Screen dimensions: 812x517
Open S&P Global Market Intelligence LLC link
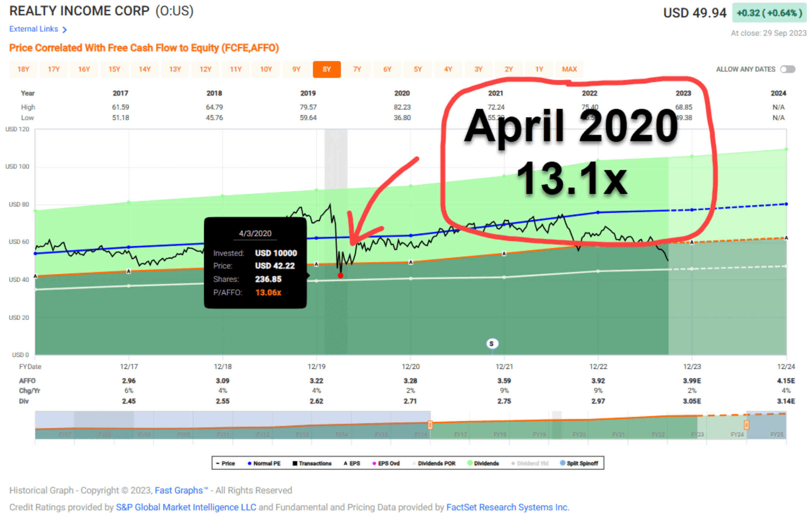(186, 507)
